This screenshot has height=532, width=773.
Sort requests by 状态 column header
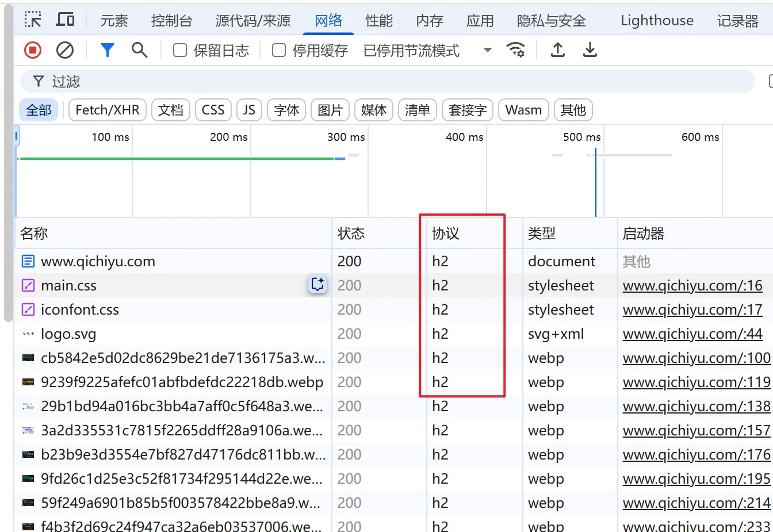(x=351, y=234)
